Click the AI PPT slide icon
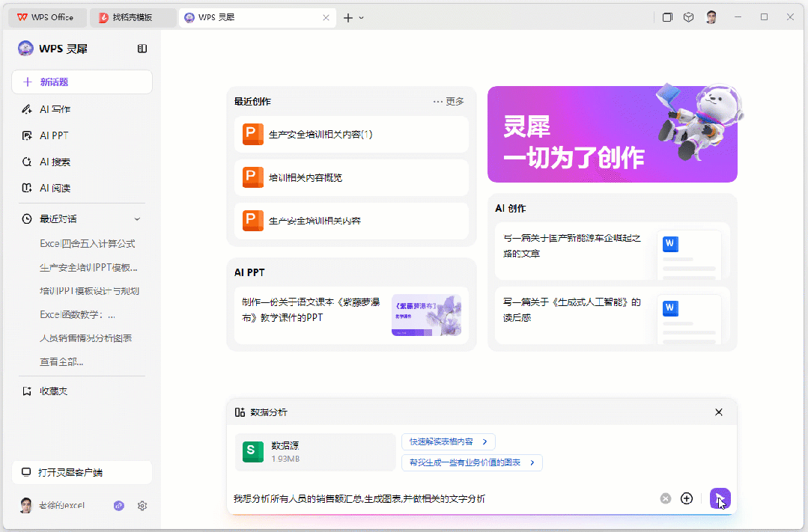 tap(27, 135)
